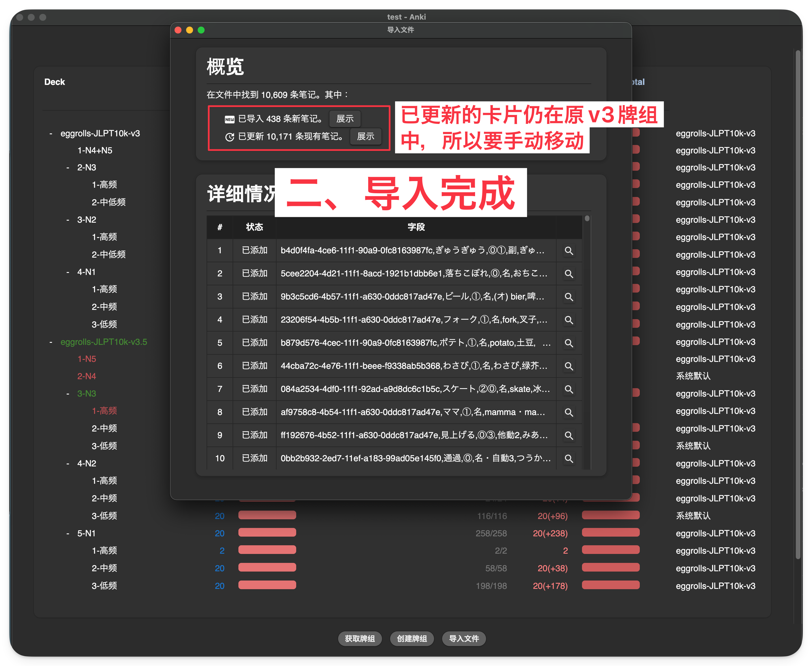Click the 258/258 count
This screenshot has height=666, width=812.
coord(491,533)
